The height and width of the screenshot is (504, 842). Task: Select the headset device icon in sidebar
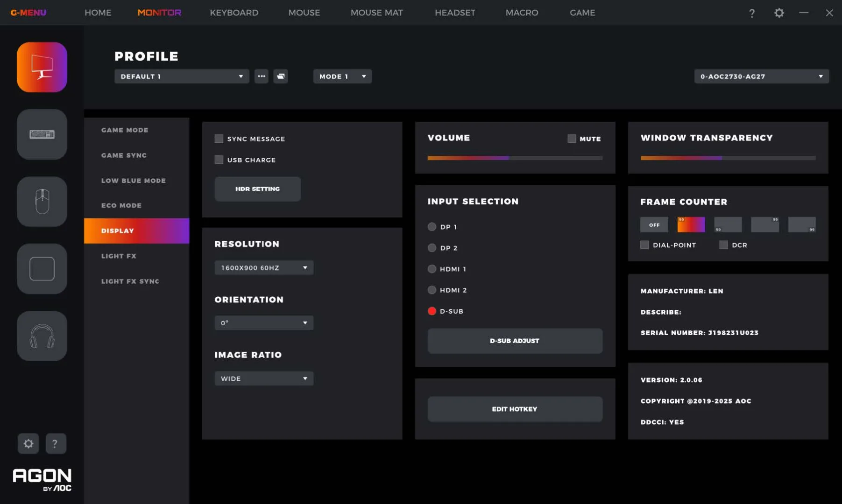coord(42,336)
